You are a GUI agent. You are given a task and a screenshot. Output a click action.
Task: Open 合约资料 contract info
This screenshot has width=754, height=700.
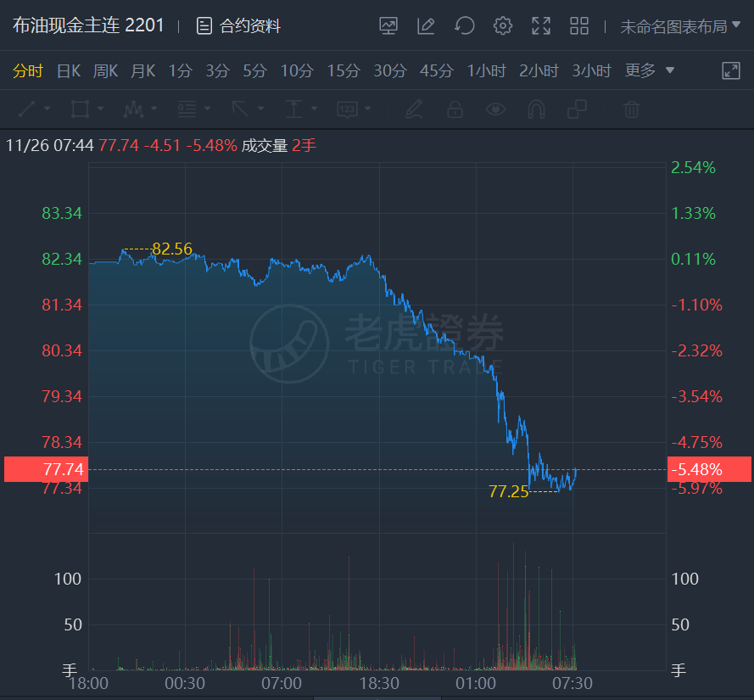(x=238, y=26)
